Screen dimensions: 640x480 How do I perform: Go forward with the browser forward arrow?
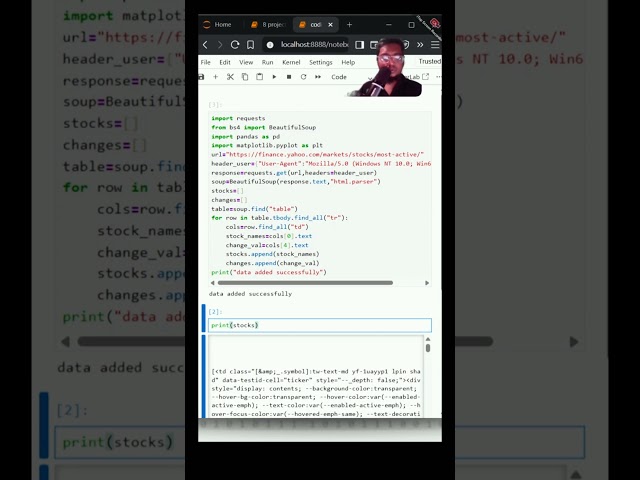220,44
